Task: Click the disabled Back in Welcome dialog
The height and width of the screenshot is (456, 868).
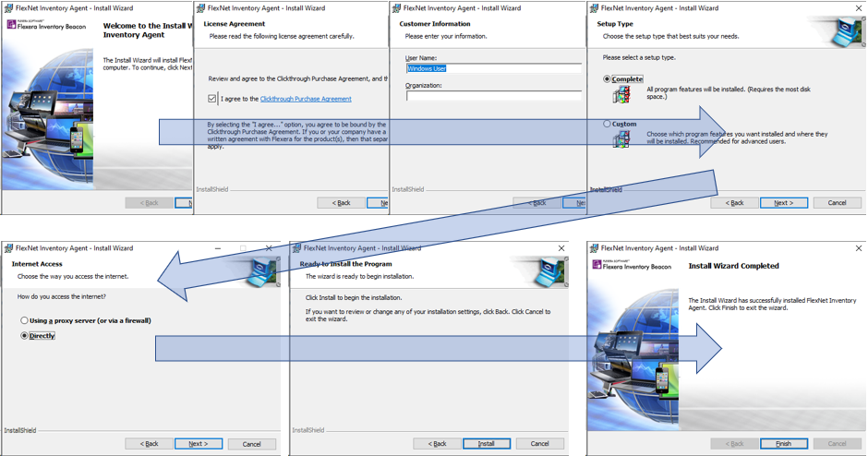Action: coord(149,203)
